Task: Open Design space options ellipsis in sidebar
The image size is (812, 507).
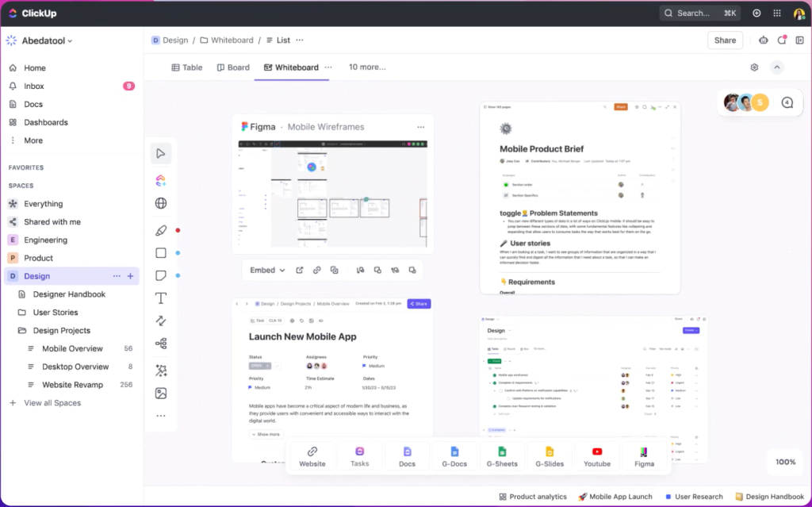Action: pyautogui.click(x=117, y=276)
